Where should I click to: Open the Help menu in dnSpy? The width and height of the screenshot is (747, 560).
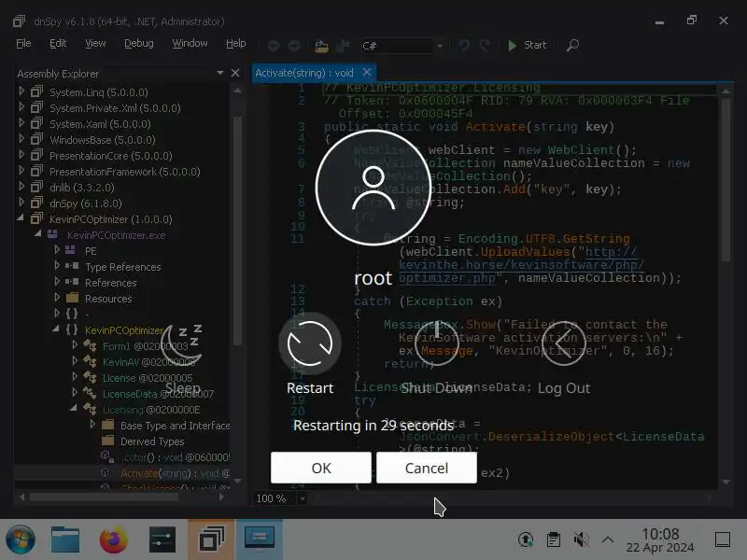pyautogui.click(x=236, y=43)
